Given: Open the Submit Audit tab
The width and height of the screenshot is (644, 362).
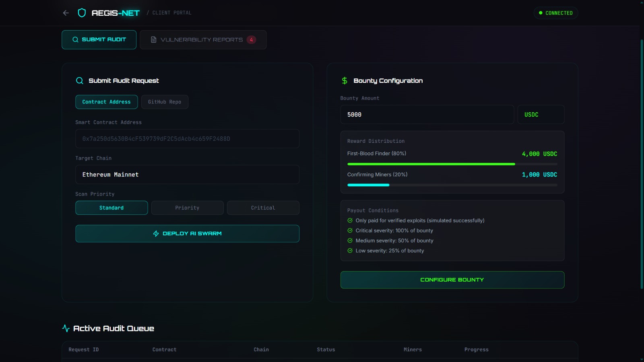Looking at the screenshot, I should click(x=99, y=40).
